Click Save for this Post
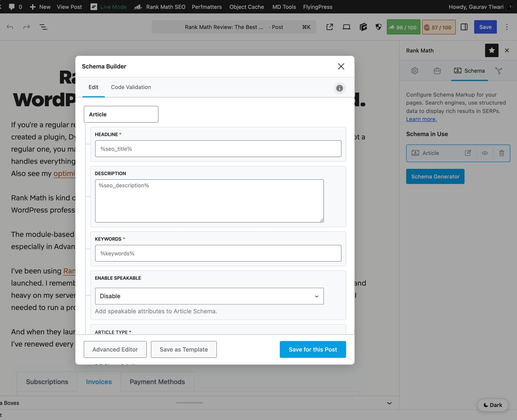Image resolution: width=517 pixels, height=420 pixels. click(x=313, y=349)
